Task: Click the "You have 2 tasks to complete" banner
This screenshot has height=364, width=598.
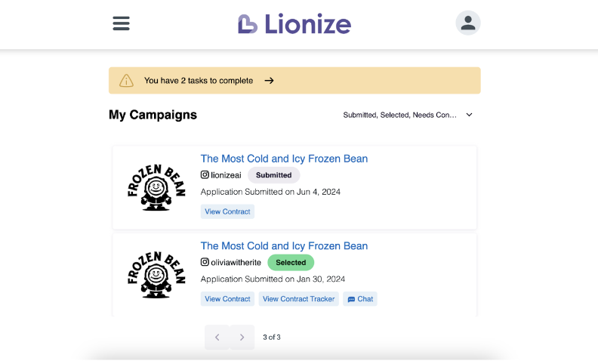Action: pos(199,81)
